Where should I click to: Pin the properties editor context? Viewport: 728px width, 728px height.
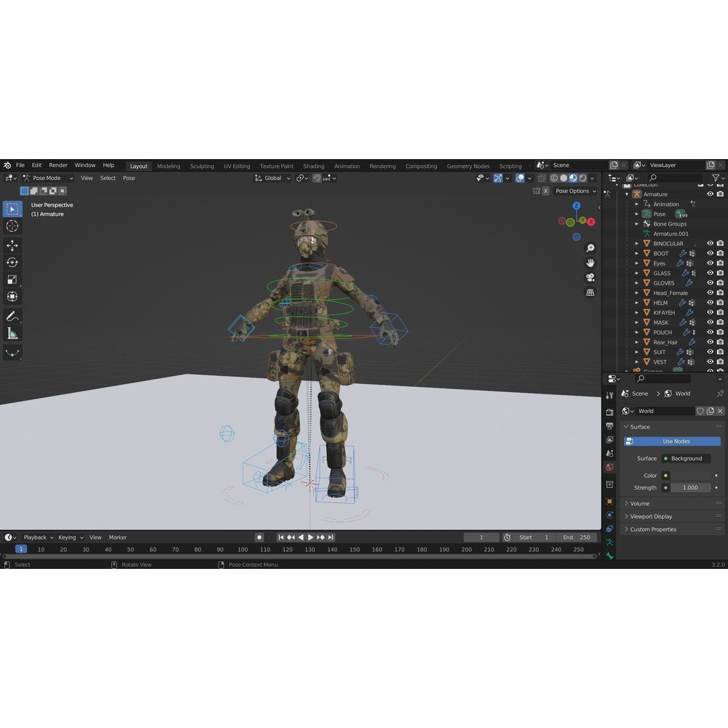tap(720, 394)
